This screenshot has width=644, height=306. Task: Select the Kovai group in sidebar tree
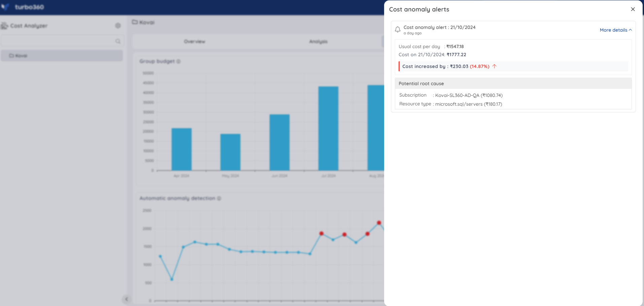point(62,56)
